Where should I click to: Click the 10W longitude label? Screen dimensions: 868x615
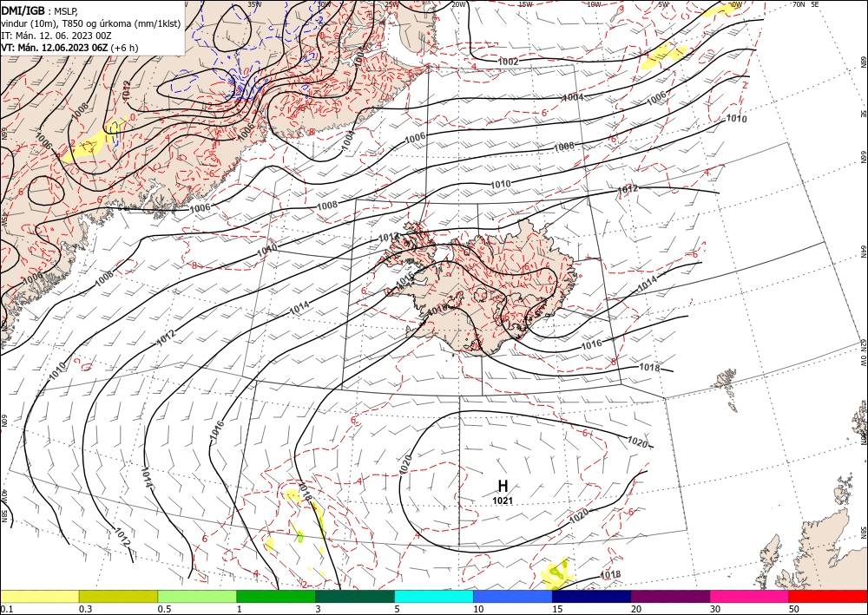point(594,4)
